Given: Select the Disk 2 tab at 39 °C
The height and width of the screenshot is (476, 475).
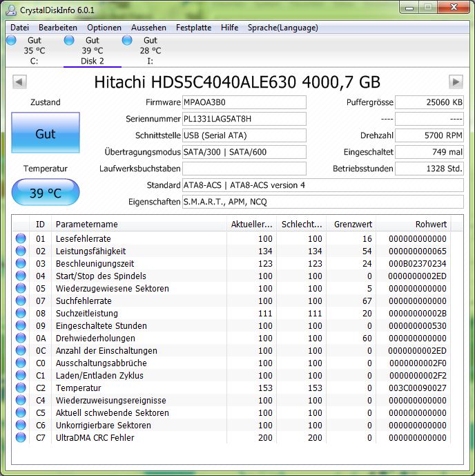Looking at the screenshot, I should (93, 50).
